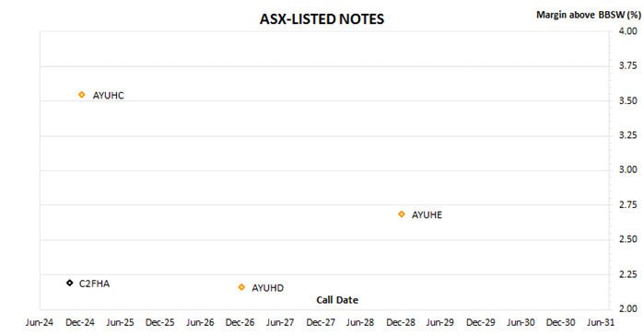
Task: Select the C2FHA data label
Action: 95,284
